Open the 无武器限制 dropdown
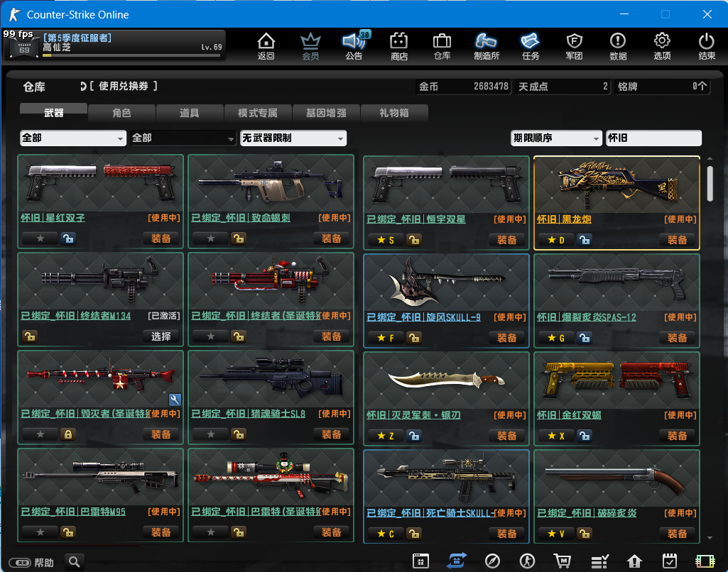The width and height of the screenshot is (728, 572). pos(293,138)
